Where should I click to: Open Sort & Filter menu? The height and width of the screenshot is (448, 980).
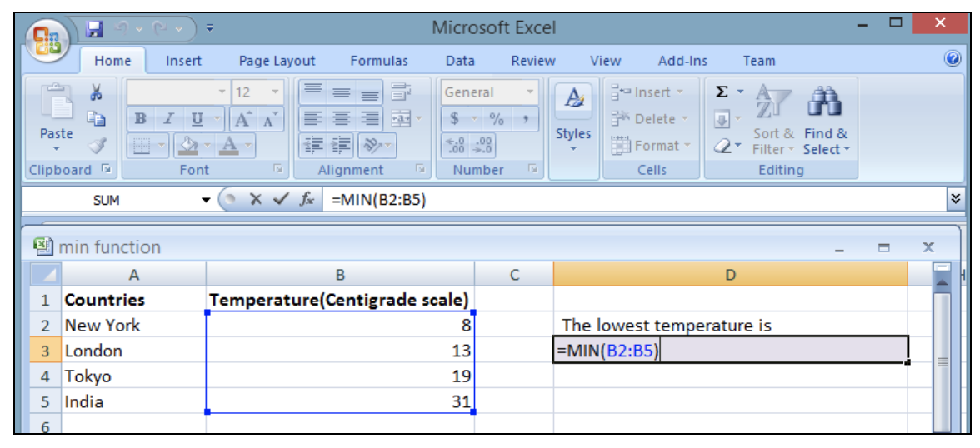pyautogui.click(x=773, y=120)
